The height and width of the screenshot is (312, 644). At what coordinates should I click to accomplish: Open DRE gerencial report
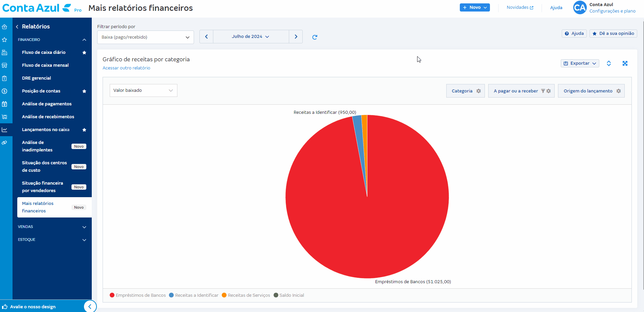[37, 78]
